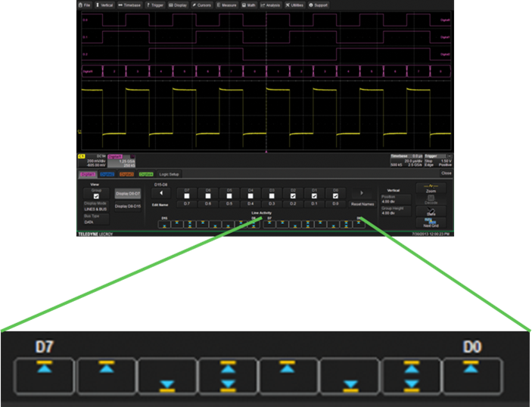Open the Timebase menu
The width and height of the screenshot is (532, 407).
(129, 5)
